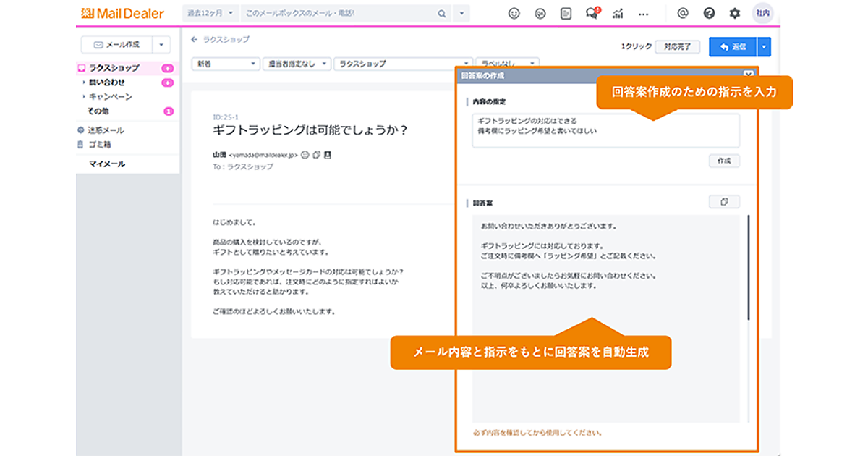
Task: Click the 内容の指定 instruction text field
Action: [x=605, y=130]
